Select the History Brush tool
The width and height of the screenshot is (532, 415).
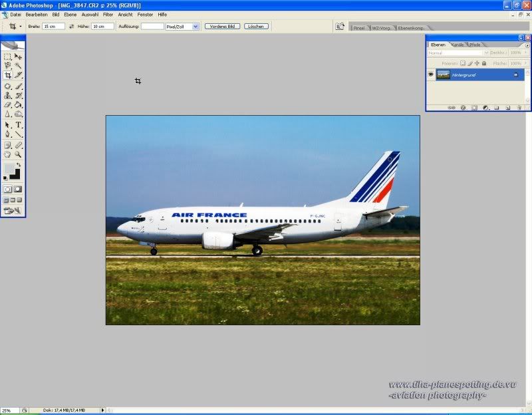coord(19,96)
